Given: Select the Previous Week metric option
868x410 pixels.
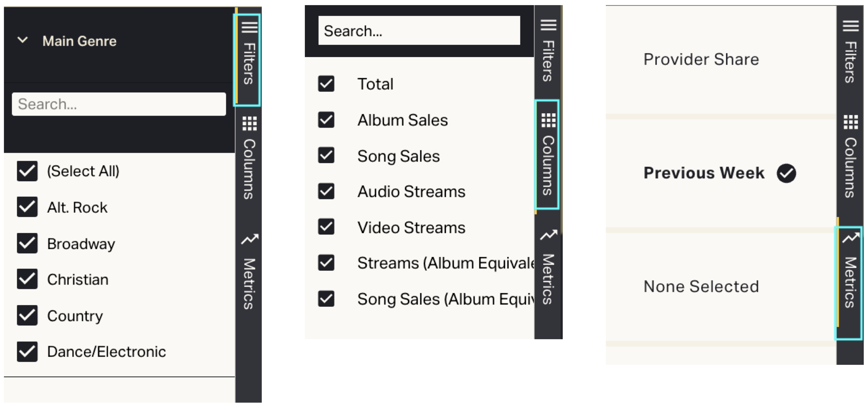Looking at the screenshot, I should (704, 173).
